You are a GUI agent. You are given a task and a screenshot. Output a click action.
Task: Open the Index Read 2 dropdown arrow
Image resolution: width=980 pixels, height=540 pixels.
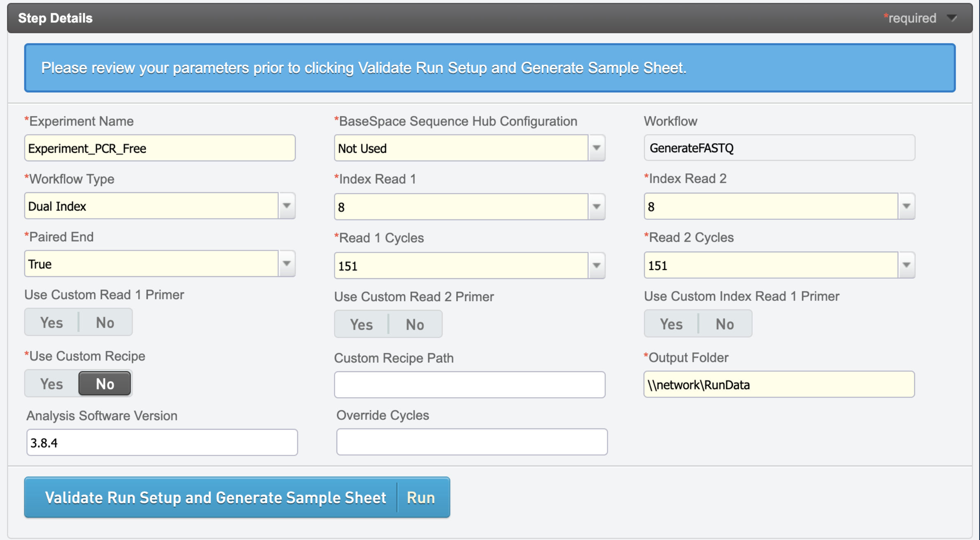(906, 206)
